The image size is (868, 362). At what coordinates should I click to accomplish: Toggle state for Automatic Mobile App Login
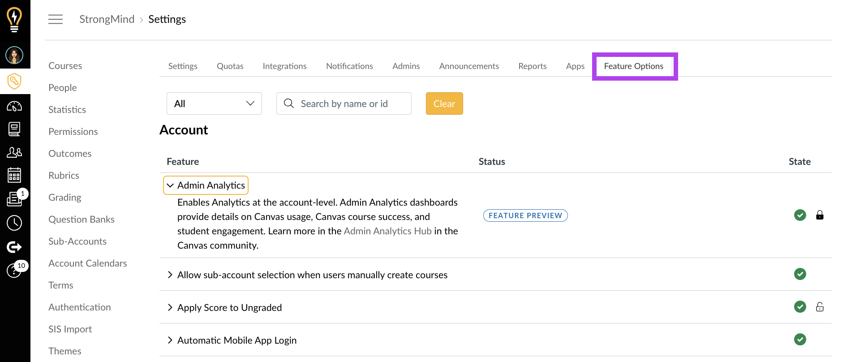(800, 339)
